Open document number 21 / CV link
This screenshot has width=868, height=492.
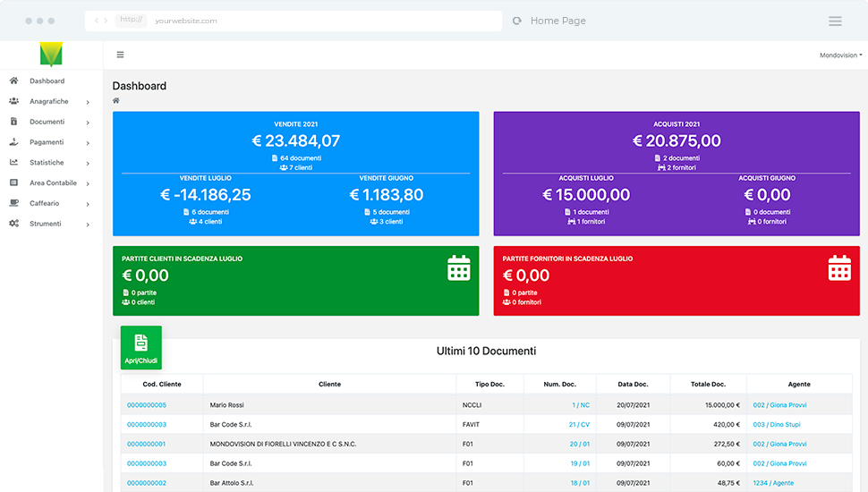579,425
